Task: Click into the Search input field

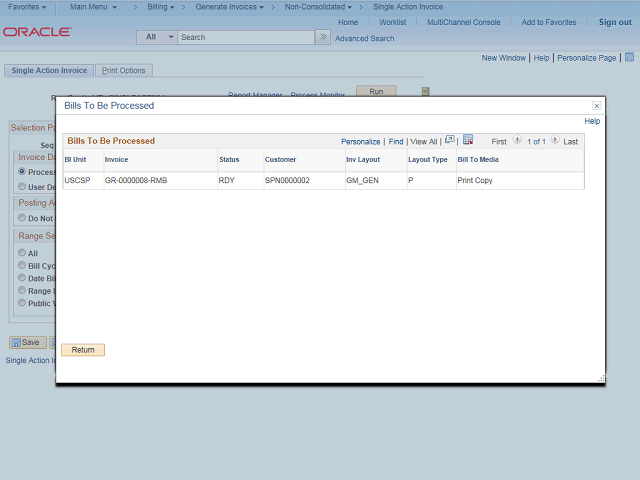Action: (x=246, y=37)
